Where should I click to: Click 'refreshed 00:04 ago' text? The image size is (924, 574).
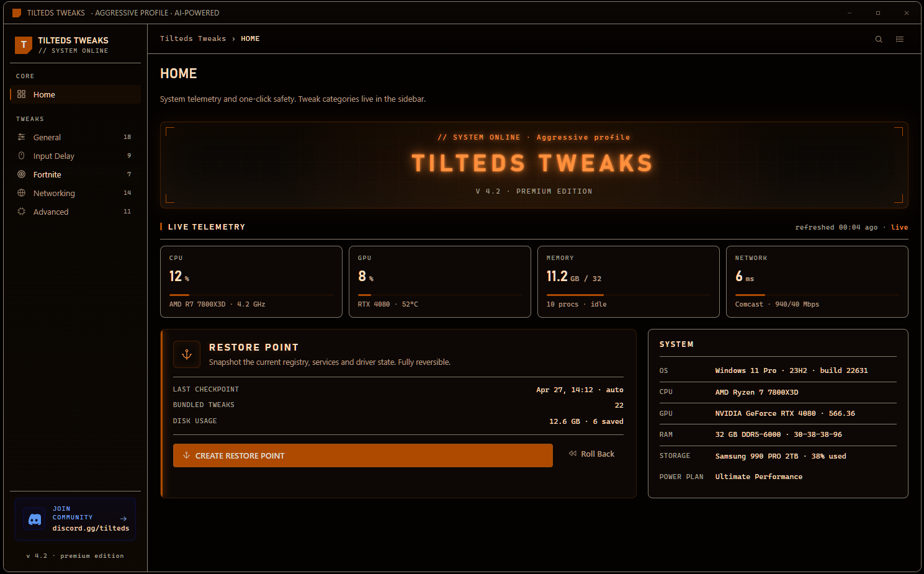coord(837,227)
